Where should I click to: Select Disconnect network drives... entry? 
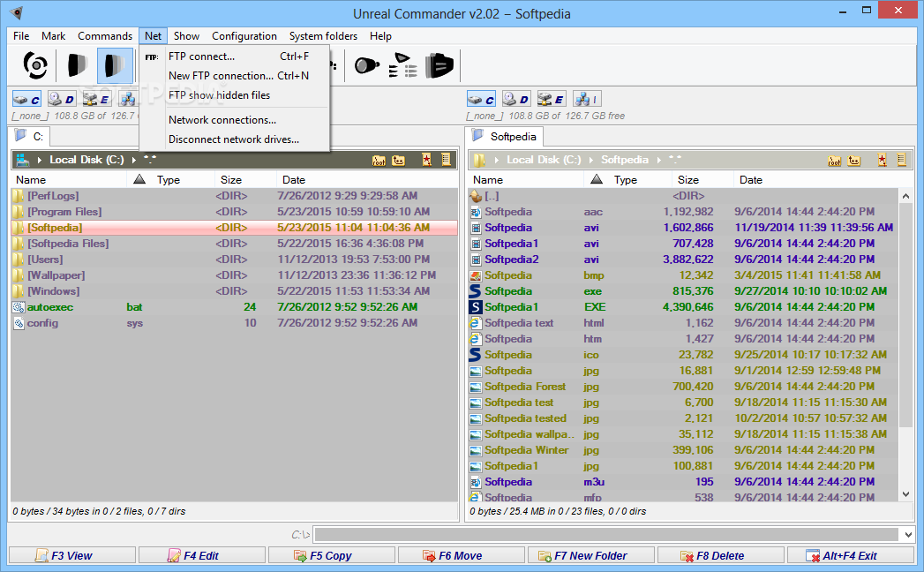235,139
